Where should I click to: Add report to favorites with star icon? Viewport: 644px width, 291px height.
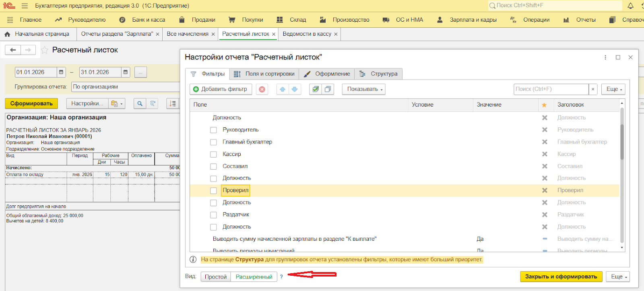(45, 50)
